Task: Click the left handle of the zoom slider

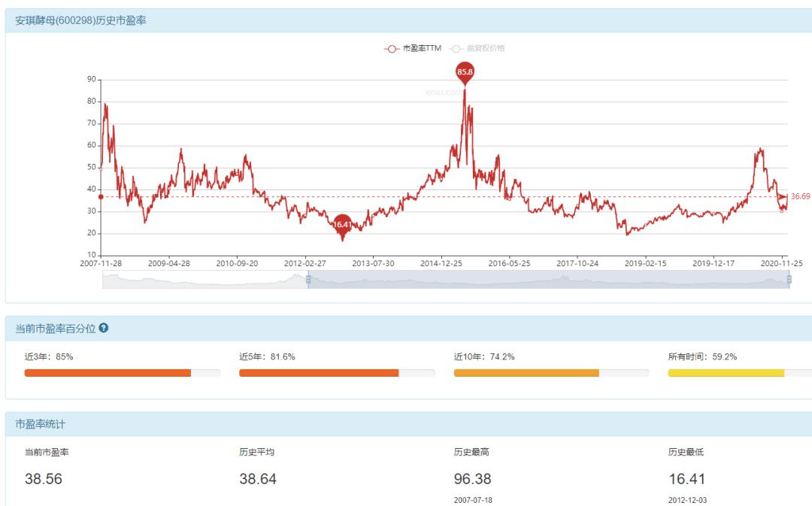Action: click(308, 280)
